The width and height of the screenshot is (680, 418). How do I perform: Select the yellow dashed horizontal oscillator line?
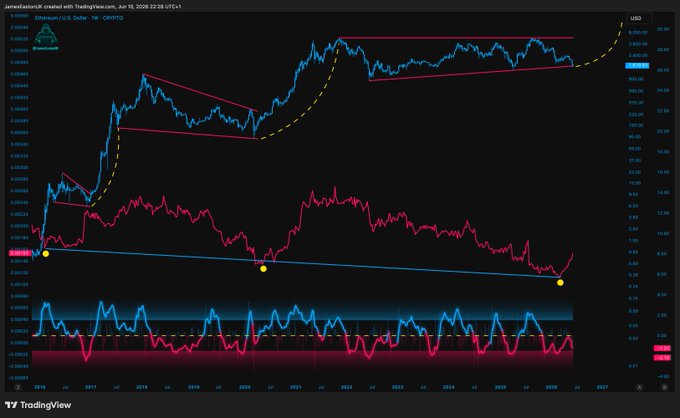tap(303, 336)
